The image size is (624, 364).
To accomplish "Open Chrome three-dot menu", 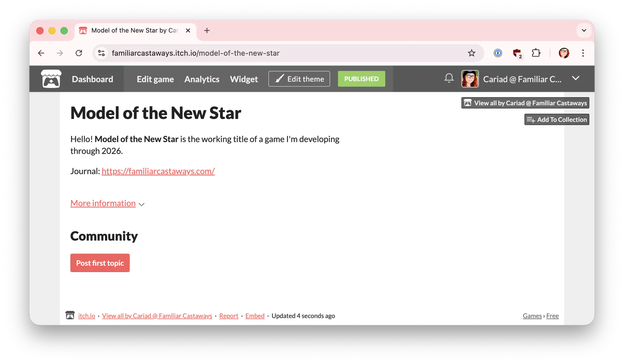I will 583,53.
